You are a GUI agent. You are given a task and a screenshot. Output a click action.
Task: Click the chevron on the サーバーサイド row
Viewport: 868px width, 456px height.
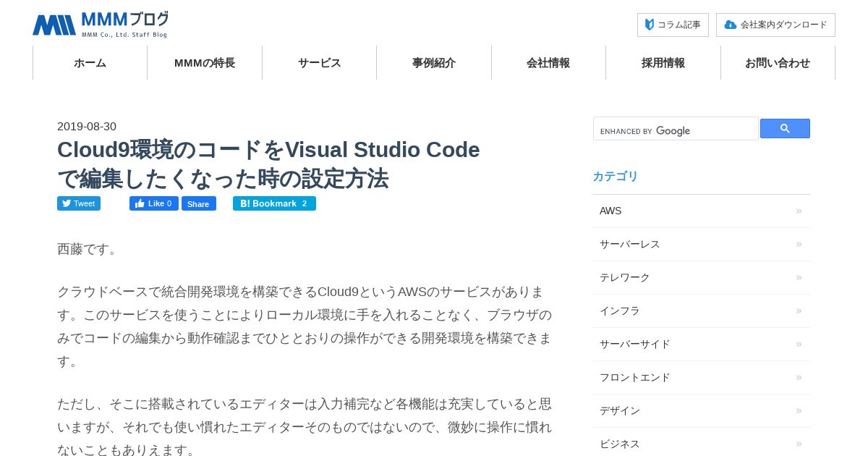click(799, 344)
